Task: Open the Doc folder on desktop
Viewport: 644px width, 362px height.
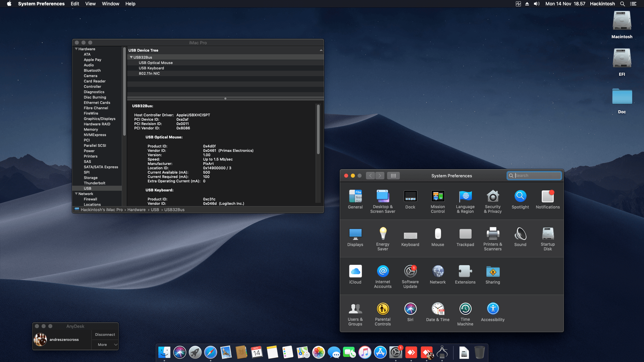Action: (x=622, y=100)
